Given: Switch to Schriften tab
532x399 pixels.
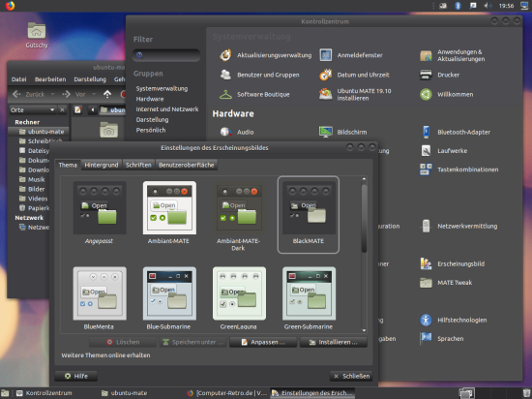Looking at the screenshot, I should click(x=138, y=165).
